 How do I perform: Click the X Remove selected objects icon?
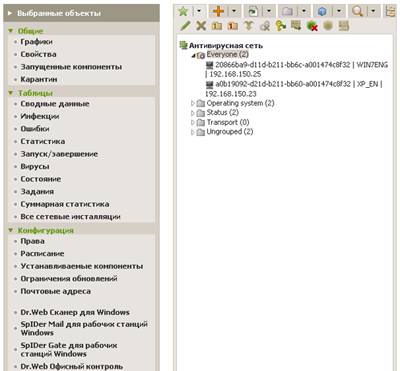click(x=201, y=26)
